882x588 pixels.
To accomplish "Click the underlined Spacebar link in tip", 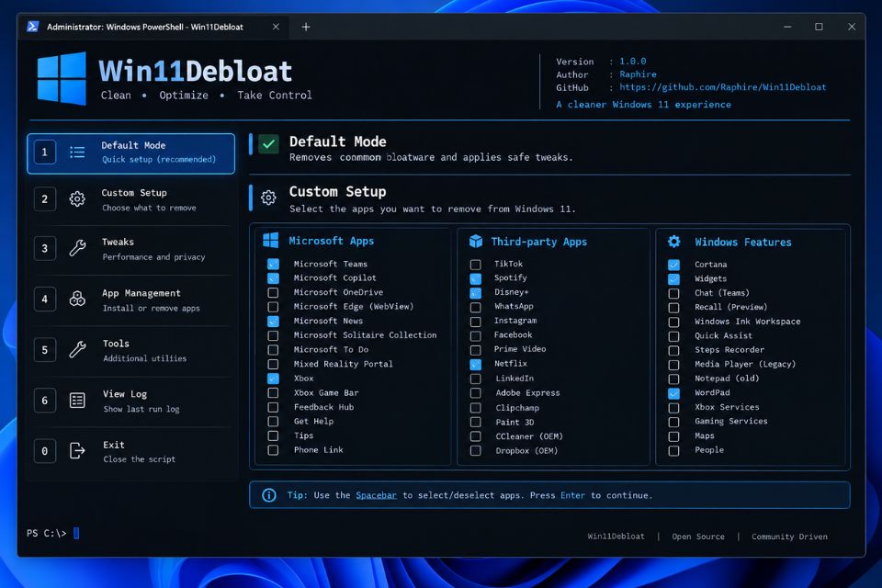I will [x=376, y=495].
